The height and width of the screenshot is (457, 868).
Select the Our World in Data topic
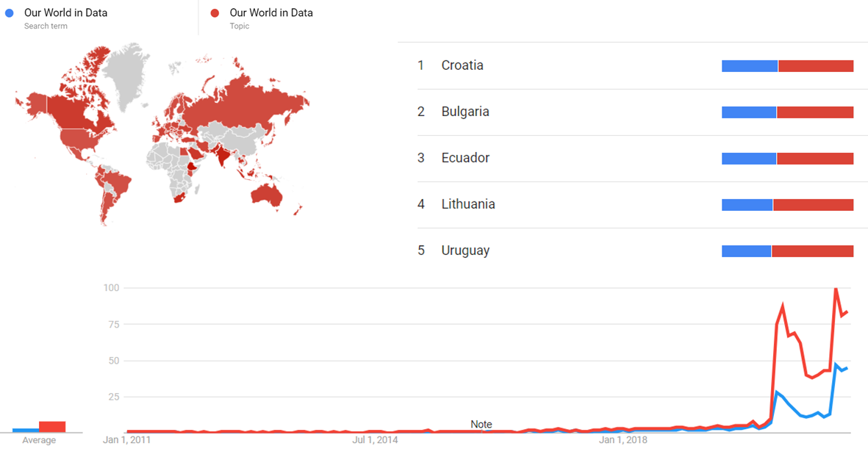pyautogui.click(x=270, y=12)
